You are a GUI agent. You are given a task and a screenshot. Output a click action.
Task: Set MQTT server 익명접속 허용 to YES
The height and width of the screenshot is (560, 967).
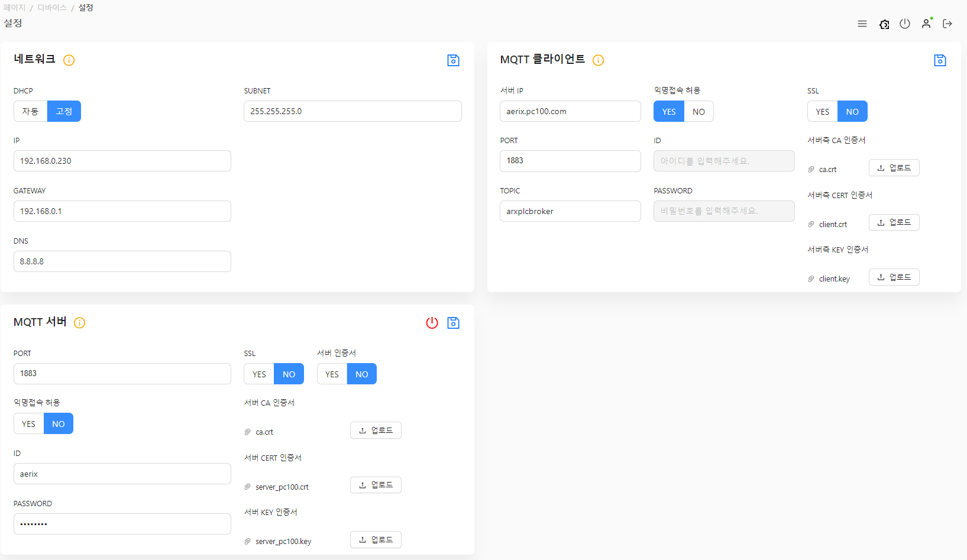29,423
